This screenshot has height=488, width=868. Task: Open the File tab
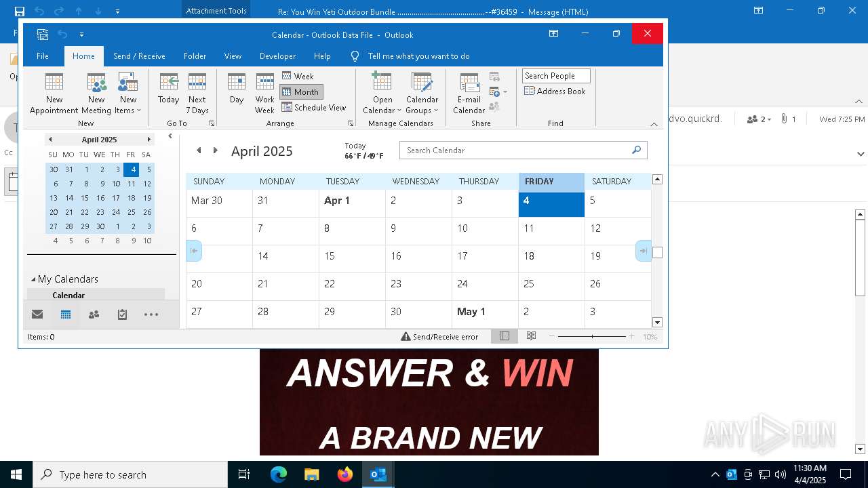pyautogui.click(x=43, y=56)
